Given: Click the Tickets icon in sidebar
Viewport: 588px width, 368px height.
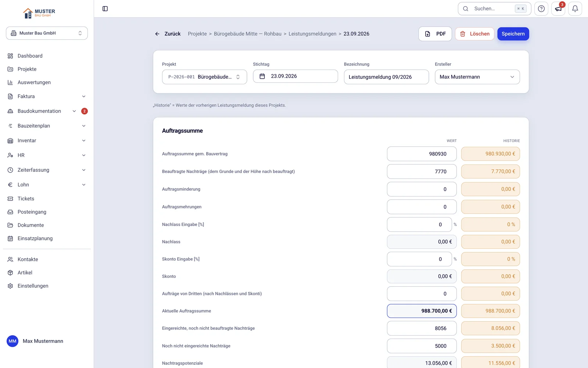Looking at the screenshot, I should [10, 199].
